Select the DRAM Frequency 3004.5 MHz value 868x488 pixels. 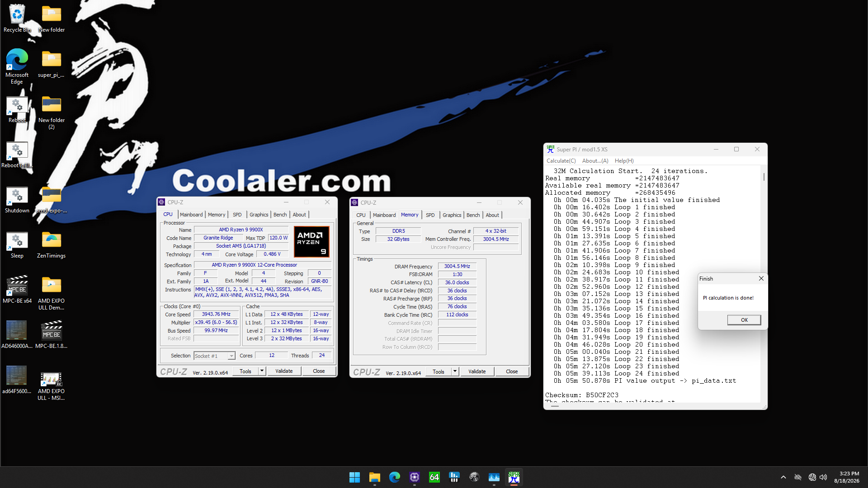[x=457, y=267]
